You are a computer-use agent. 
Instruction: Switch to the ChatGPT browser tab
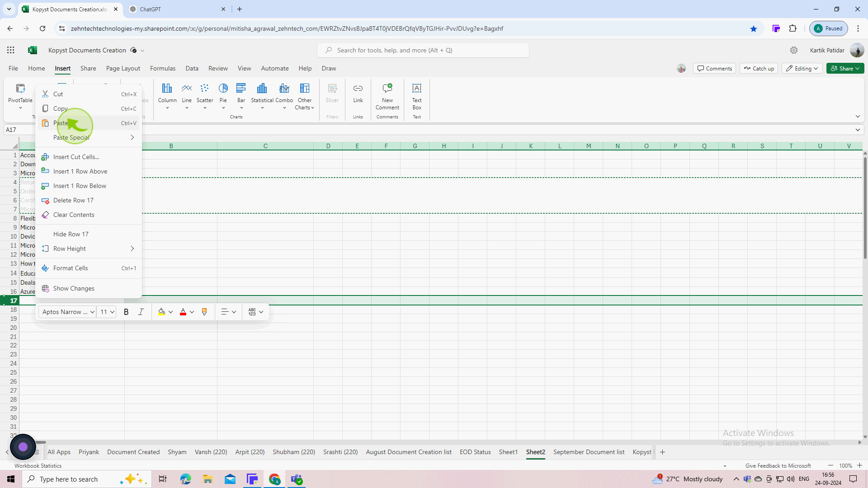(177, 9)
